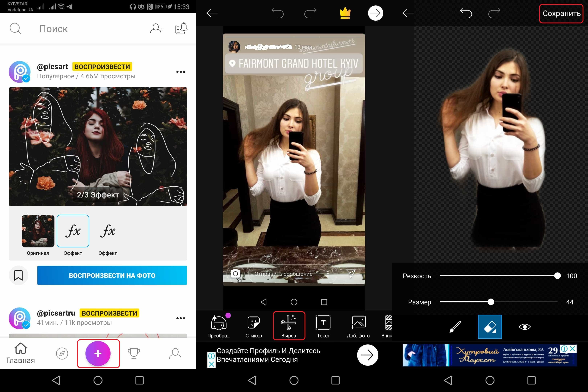This screenshot has width=588, height=392.
Task: Close the Создайте Профиль ad
Action: pyautogui.click(x=211, y=364)
